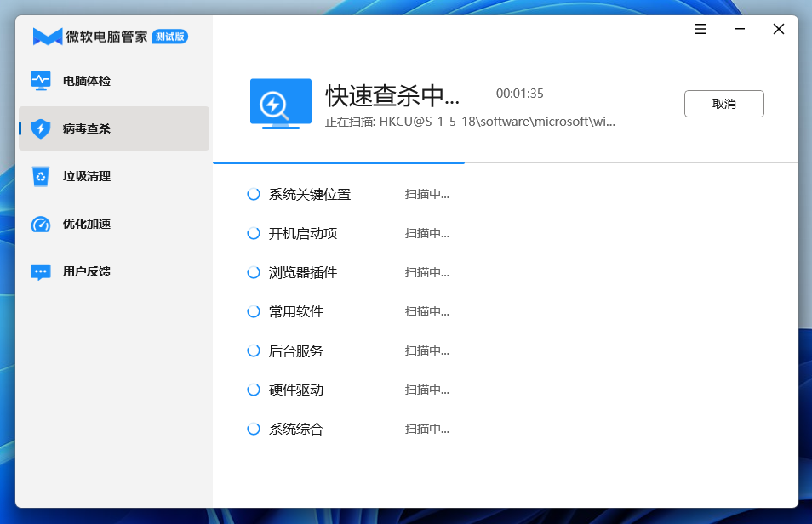
Task: Click 扫描中... status for 系统综合
Action: [x=426, y=429]
